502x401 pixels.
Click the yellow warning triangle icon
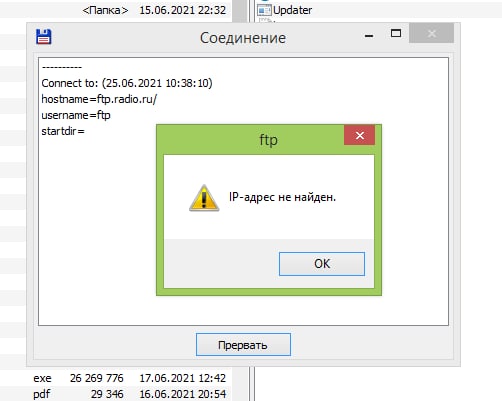[204, 198]
